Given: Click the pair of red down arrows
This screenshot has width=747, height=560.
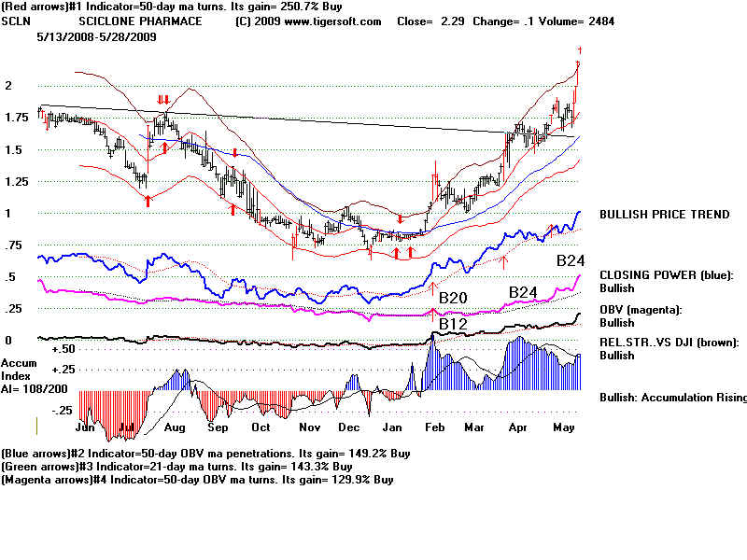Looking at the screenshot, I should pyautogui.click(x=163, y=100).
